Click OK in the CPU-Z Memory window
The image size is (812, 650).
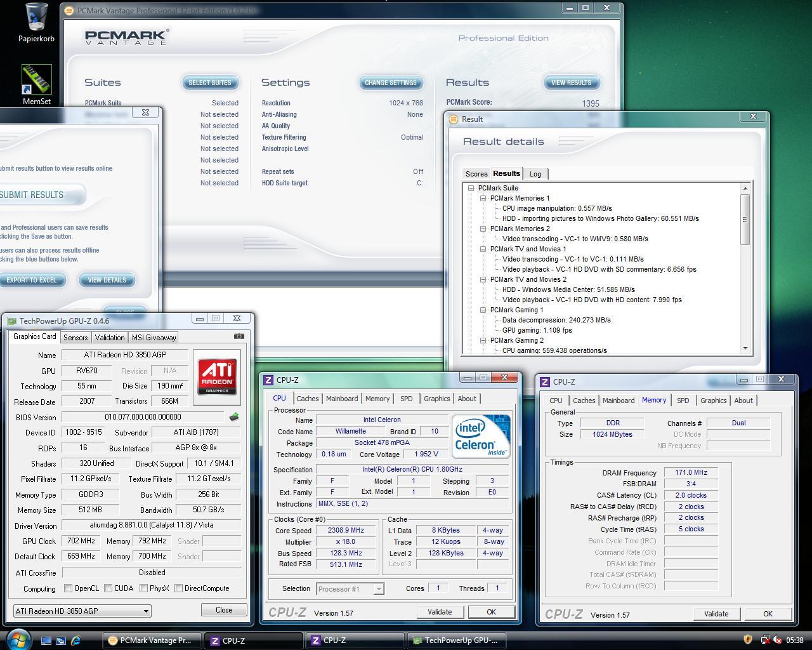(768, 614)
